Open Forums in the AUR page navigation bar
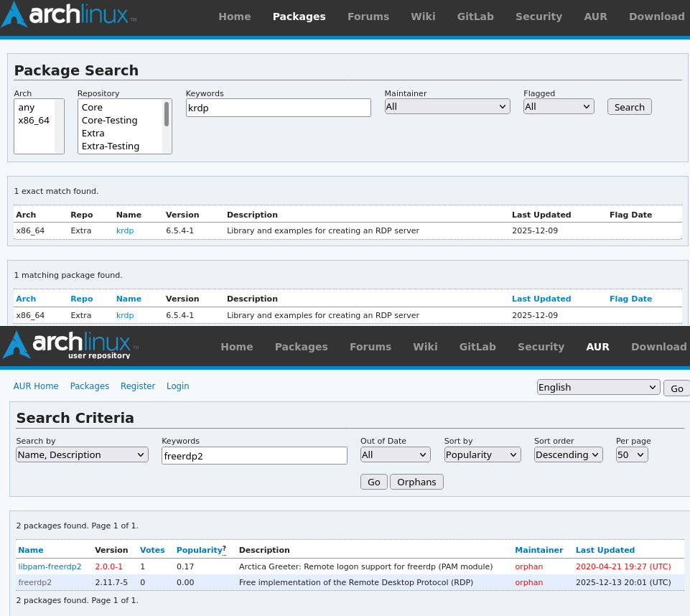Image resolution: width=690 pixels, height=616 pixels. pyautogui.click(x=370, y=347)
